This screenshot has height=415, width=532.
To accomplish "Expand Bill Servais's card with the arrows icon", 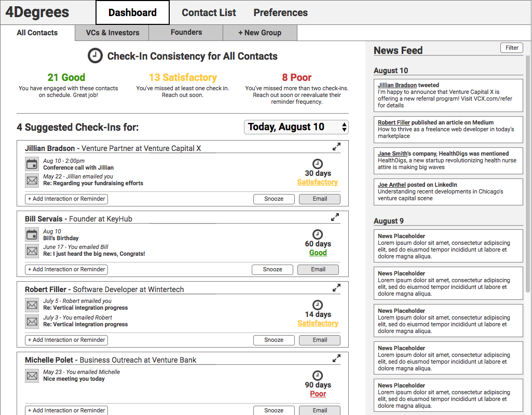I will [x=335, y=217].
